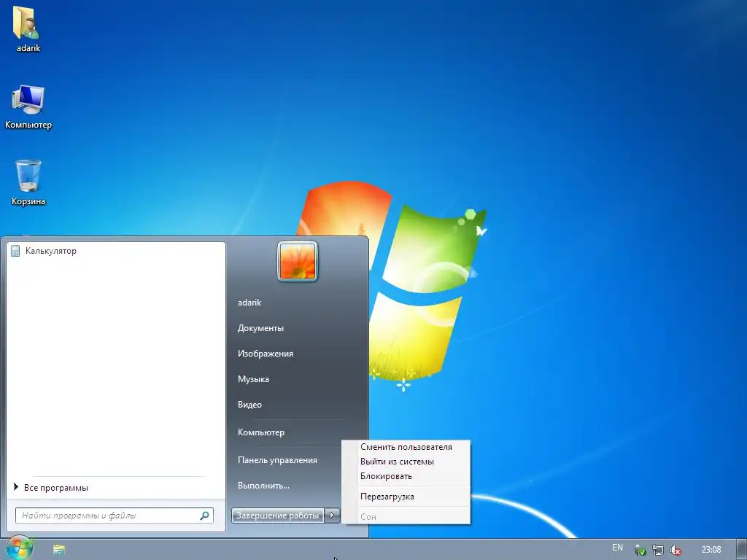Open the Корзина recycle bin icon
Screen dimensions: 747x560
click(x=28, y=182)
